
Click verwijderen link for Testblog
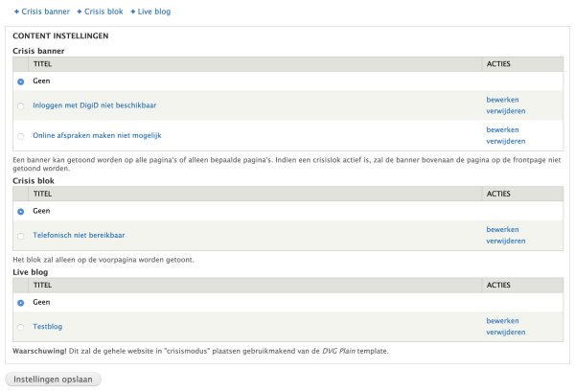coord(506,333)
